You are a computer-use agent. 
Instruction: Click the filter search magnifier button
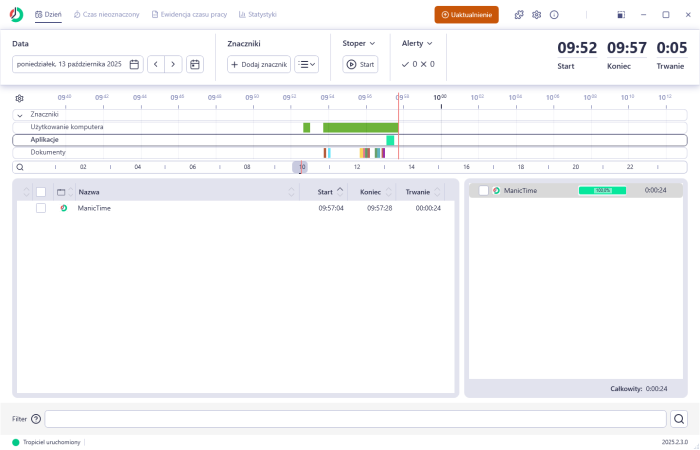[679, 419]
